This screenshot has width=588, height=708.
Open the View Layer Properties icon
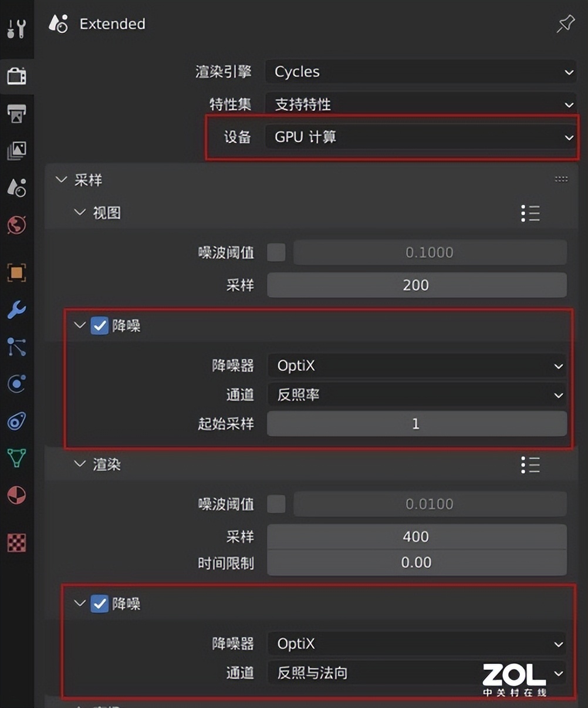point(17,151)
